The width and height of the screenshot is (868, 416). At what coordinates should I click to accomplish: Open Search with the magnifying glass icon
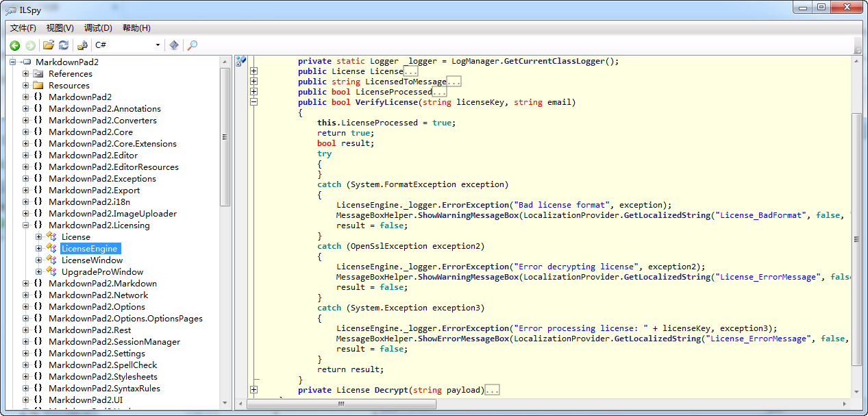pyautogui.click(x=193, y=45)
